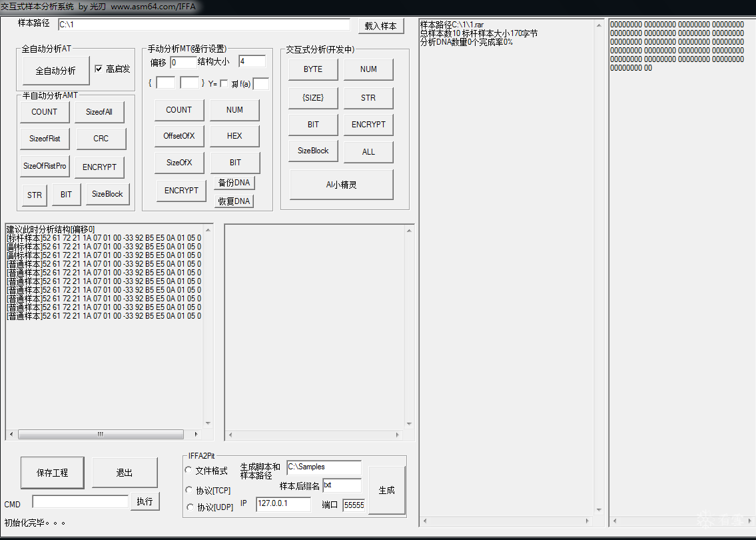Viewport: 756px width, 540px height.
Task: Click the SizeofRist button
Action: pyautogui.click(x=45, y=139)
